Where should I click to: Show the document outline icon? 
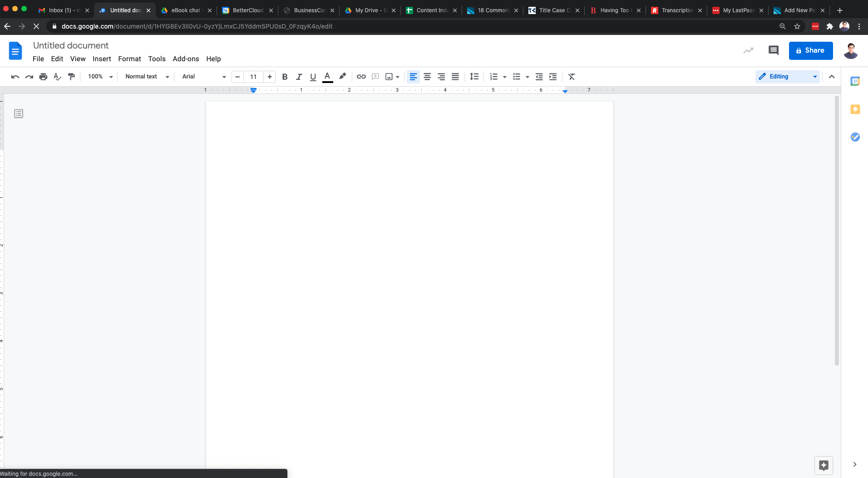point(19,114)
